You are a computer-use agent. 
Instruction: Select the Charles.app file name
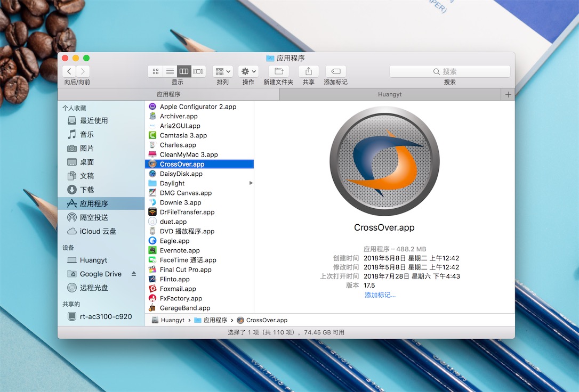click(x=178, y=145)
